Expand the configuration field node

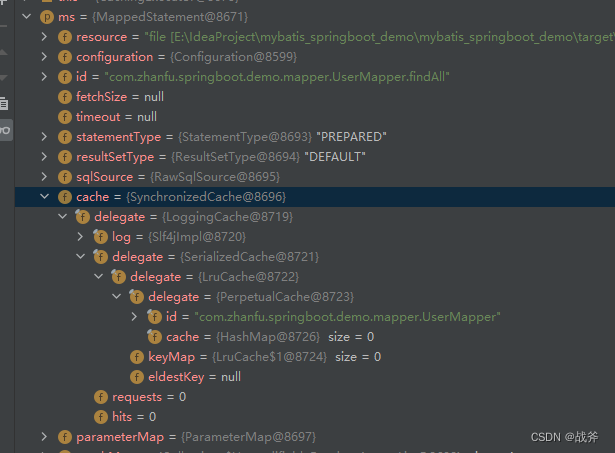click(44, 57)
